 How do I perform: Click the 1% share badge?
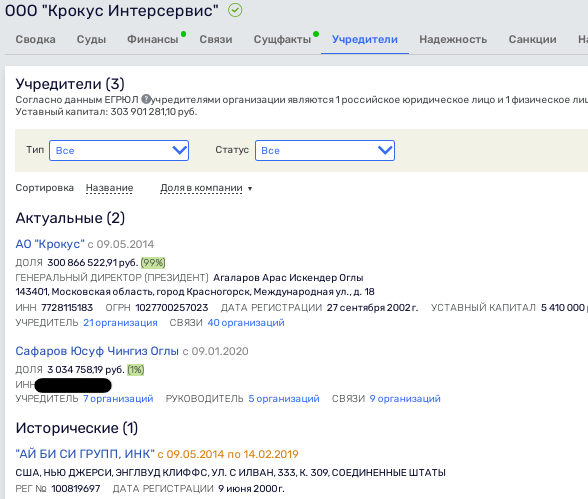point(135,370)
